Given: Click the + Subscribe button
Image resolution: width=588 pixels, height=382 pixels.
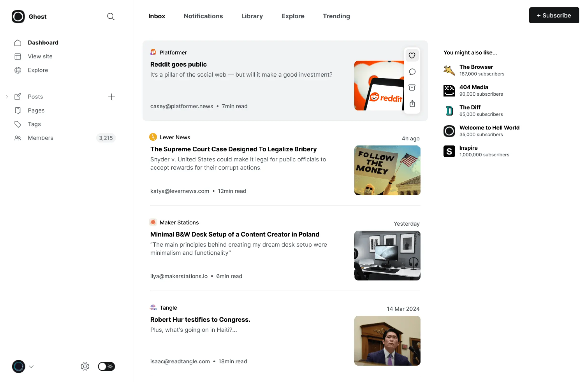Looking at the screenshot, I should (554, 15).
